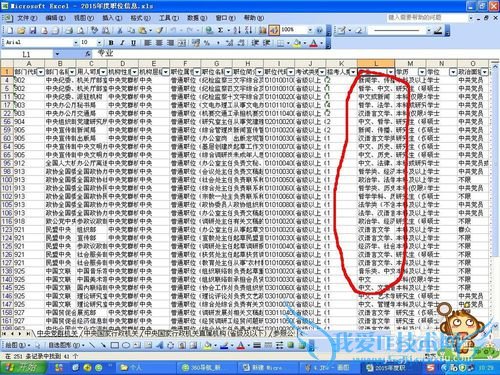
Task: Insert WordArt from the drawing toolbar
Action: (x=159, y=345)
